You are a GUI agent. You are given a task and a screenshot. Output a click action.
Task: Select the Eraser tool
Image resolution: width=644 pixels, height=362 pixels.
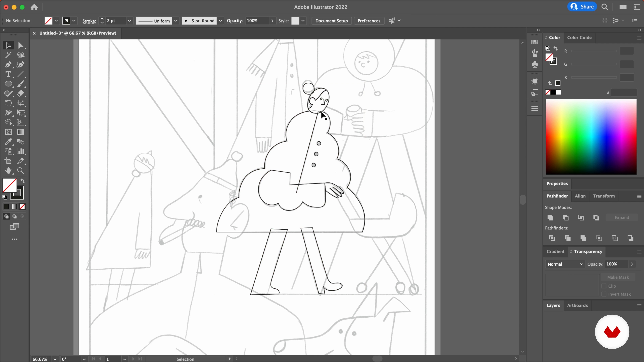coord(20,94)
